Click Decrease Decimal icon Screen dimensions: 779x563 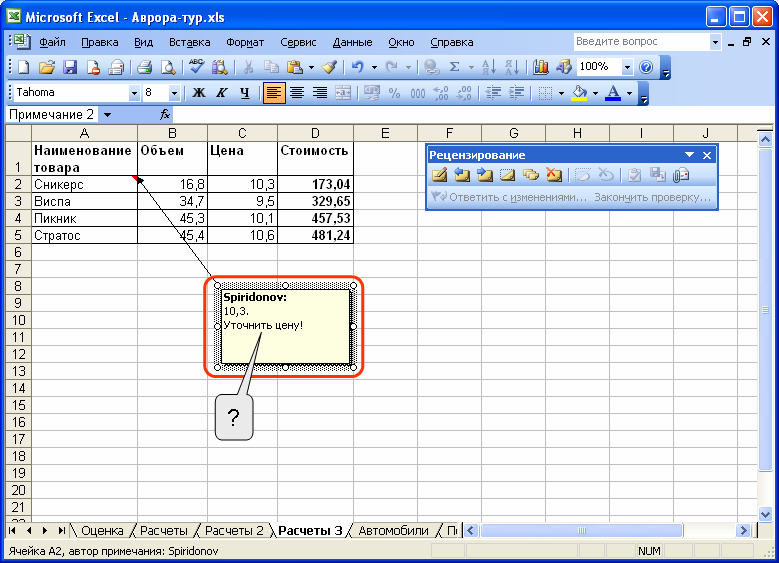tap(464, 93)
